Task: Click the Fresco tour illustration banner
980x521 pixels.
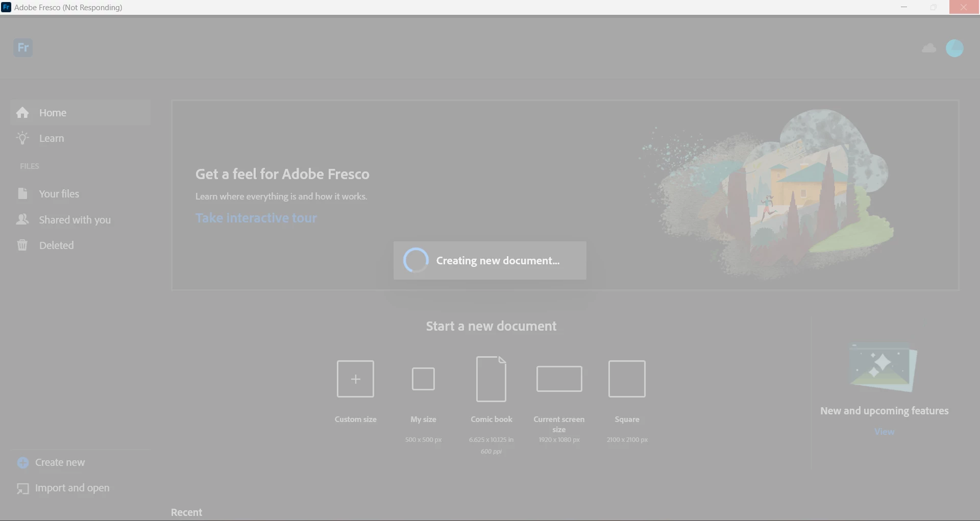Action: (766, 194)
